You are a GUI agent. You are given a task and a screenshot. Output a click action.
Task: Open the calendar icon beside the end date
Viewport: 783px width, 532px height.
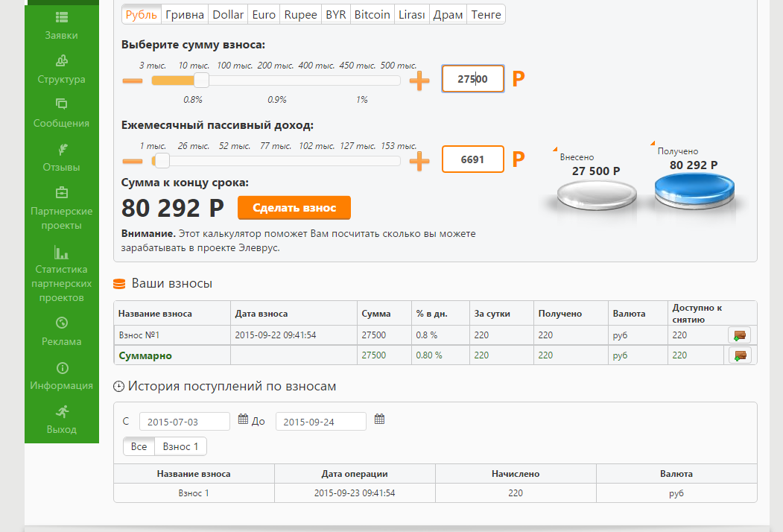379,419
